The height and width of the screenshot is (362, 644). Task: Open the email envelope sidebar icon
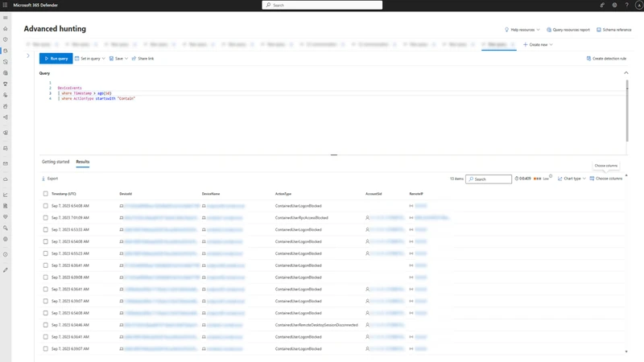(6, 164)
